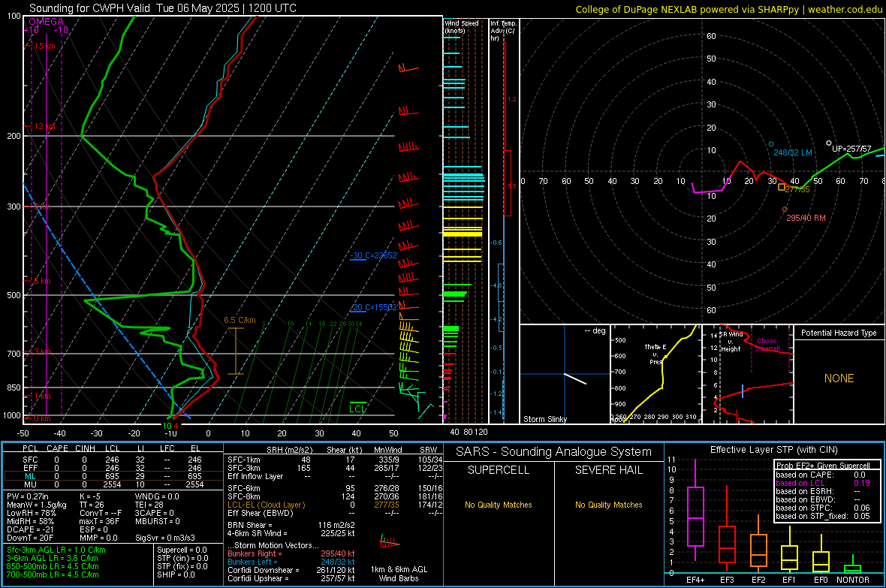Click the SUPERCELL analogue column header

click(x=499, y=470)
